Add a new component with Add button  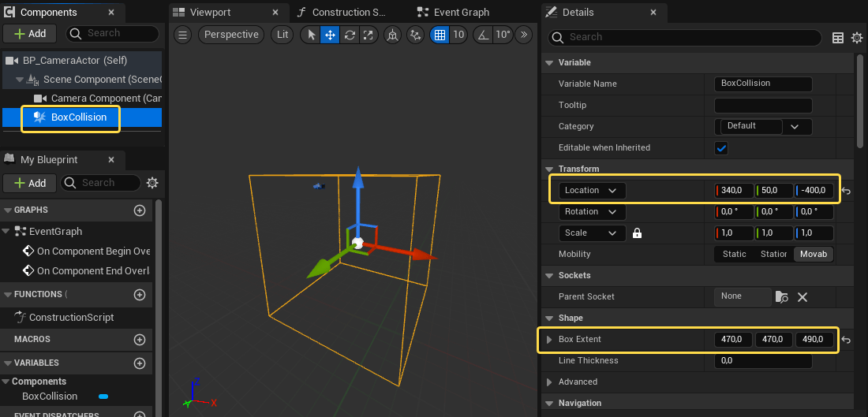click(x=31, y=34)
